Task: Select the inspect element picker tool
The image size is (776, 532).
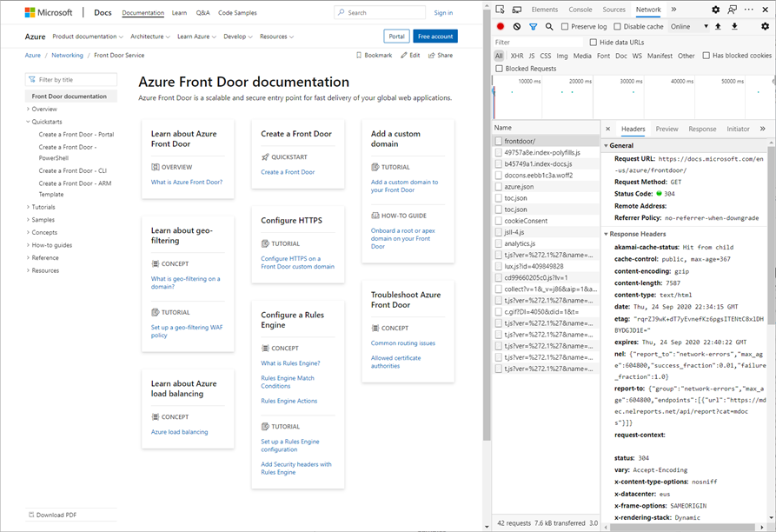Action: pos(501,10)
